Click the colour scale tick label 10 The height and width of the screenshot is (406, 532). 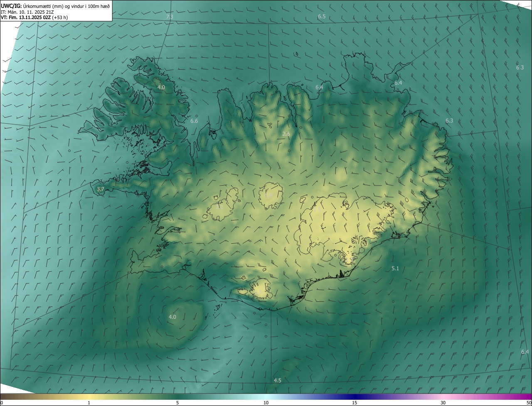(266, 403)
